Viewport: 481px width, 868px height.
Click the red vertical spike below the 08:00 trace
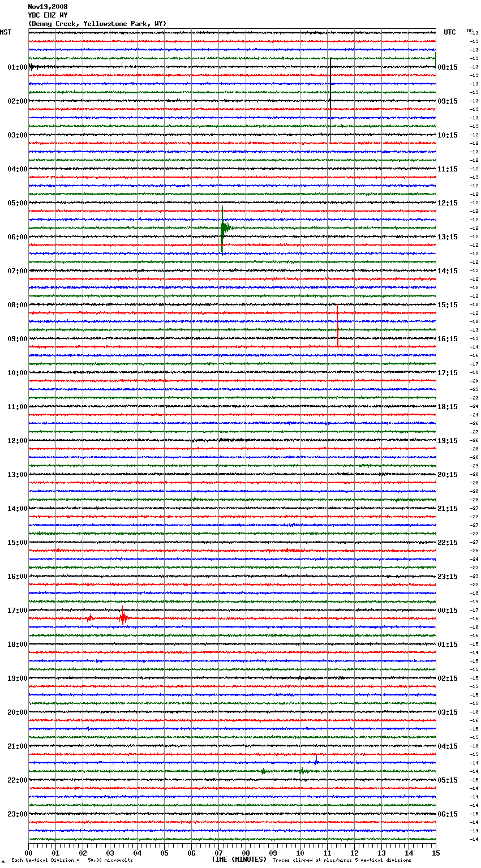click(338, 326)
